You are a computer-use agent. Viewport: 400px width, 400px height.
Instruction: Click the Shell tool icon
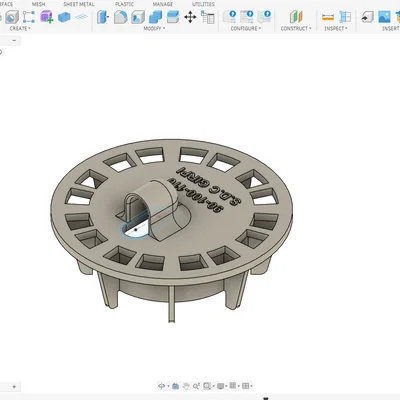coord(138,17)
